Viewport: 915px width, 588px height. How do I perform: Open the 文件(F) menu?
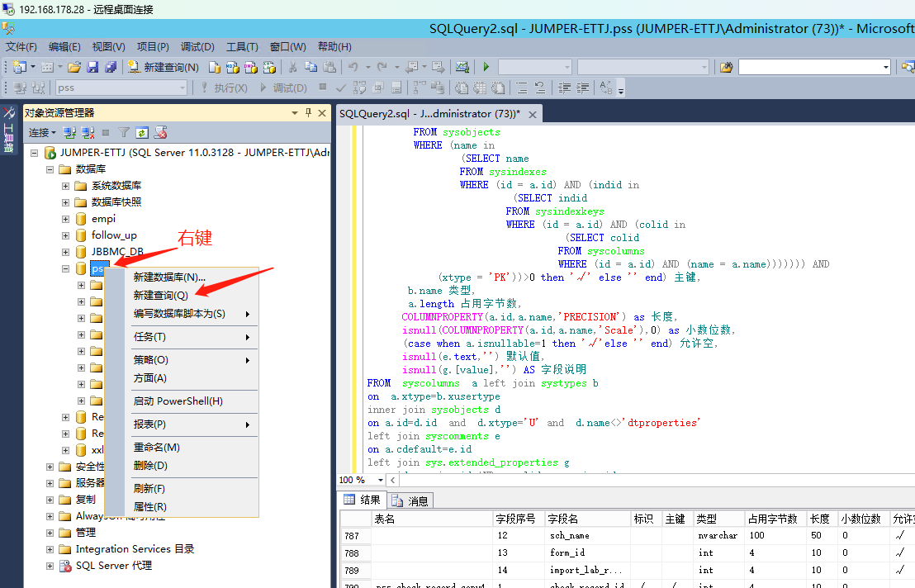(21, 47)
